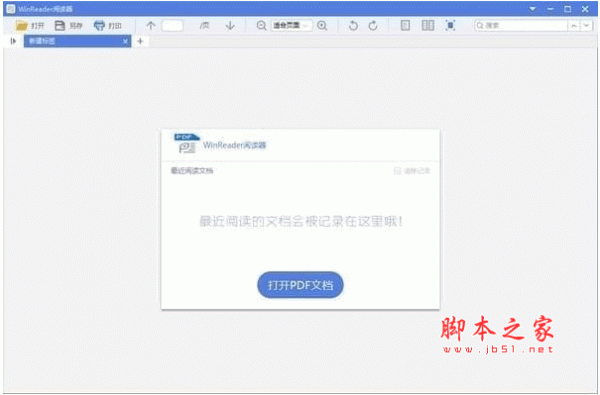
Task: Find next search result arrow
Action: click(586, 26)
